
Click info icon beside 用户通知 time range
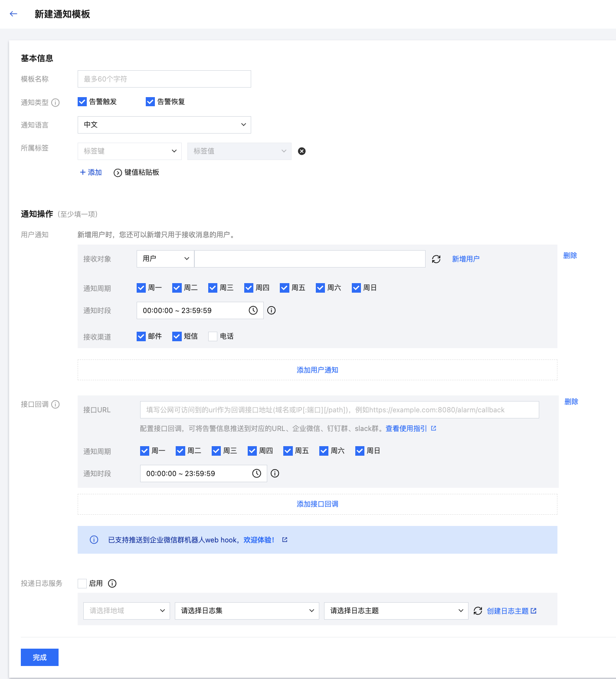tap(272, 310)
